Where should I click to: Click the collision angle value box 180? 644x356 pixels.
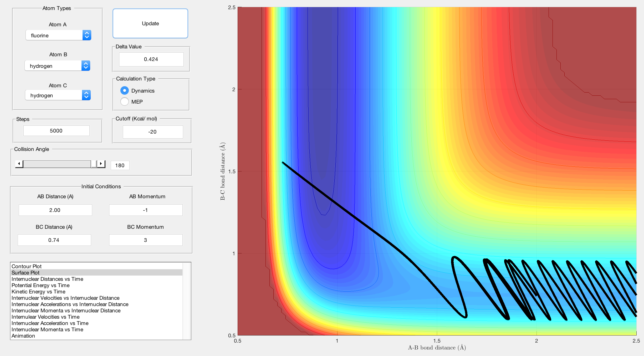(x=120, y=165)
